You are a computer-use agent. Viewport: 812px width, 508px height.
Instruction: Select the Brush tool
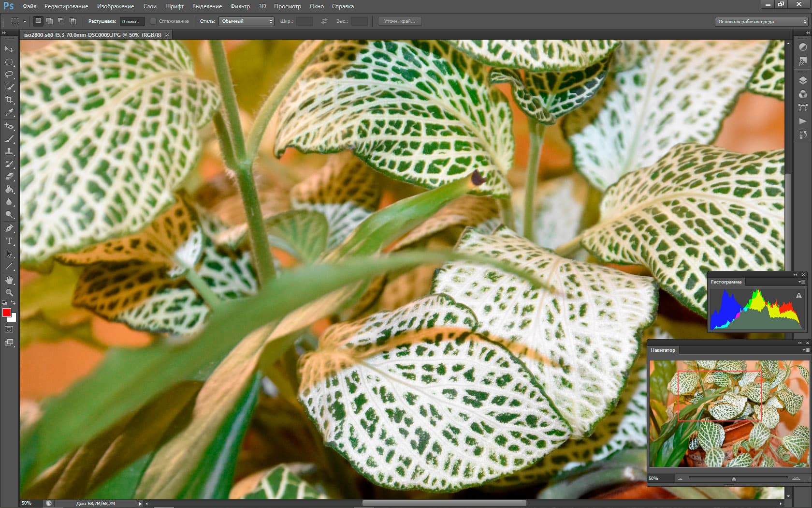9,139
